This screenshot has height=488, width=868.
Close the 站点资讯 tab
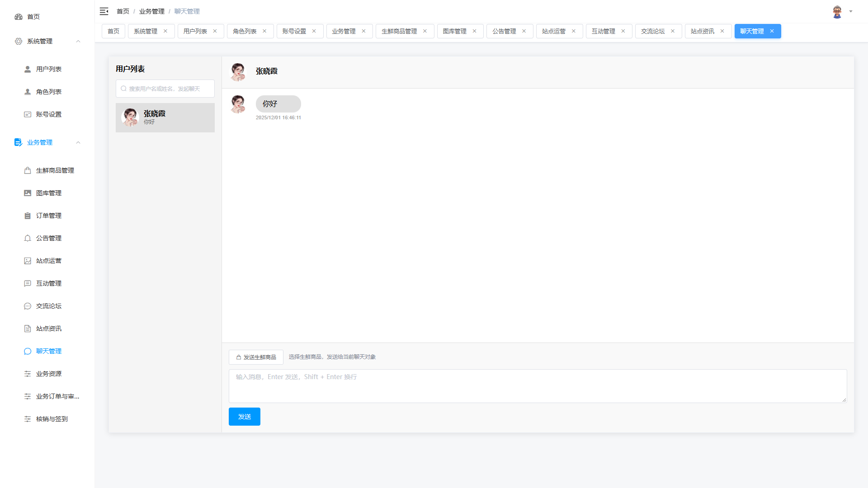click(x=722, y=31)
